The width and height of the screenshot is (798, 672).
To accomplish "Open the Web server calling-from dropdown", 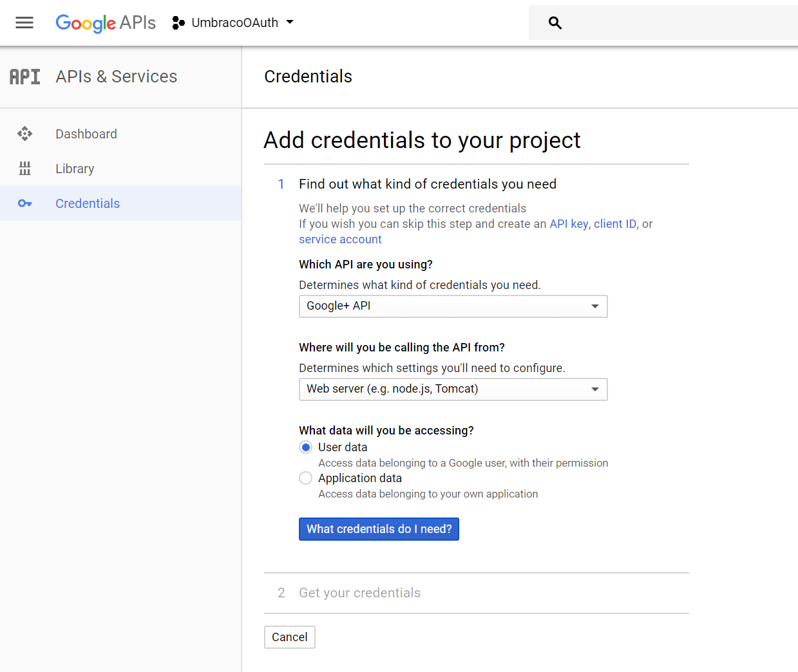I will [453, 389].
